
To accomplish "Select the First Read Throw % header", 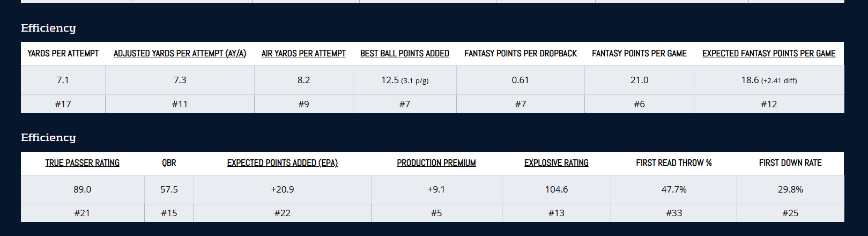I will tap(673, 163).
